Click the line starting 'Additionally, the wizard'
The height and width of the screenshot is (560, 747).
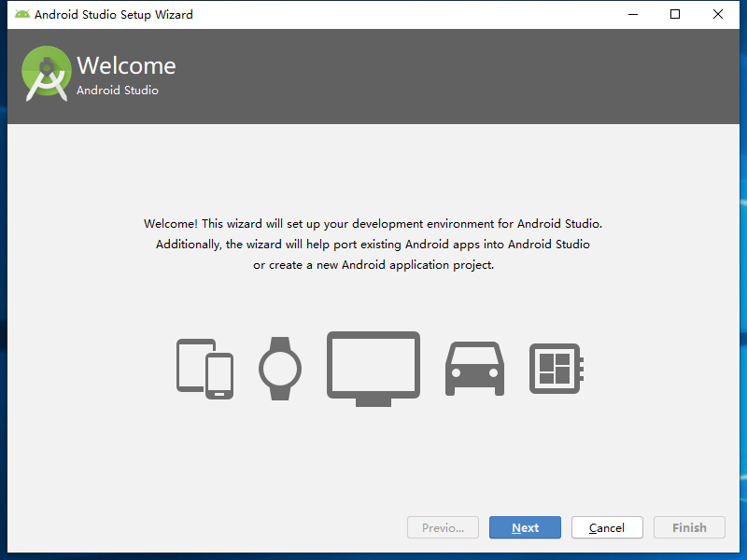[x=373, y=245]
